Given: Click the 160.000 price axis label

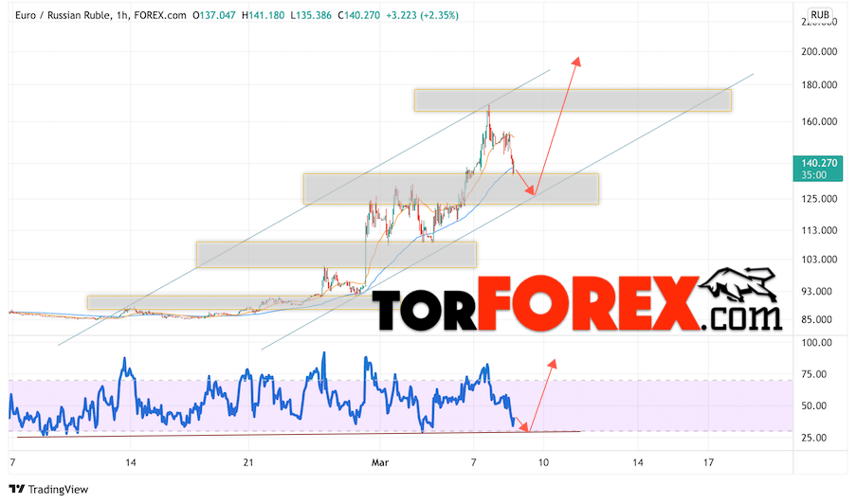Looking at the screenshot, I should [x=819, y=121].
